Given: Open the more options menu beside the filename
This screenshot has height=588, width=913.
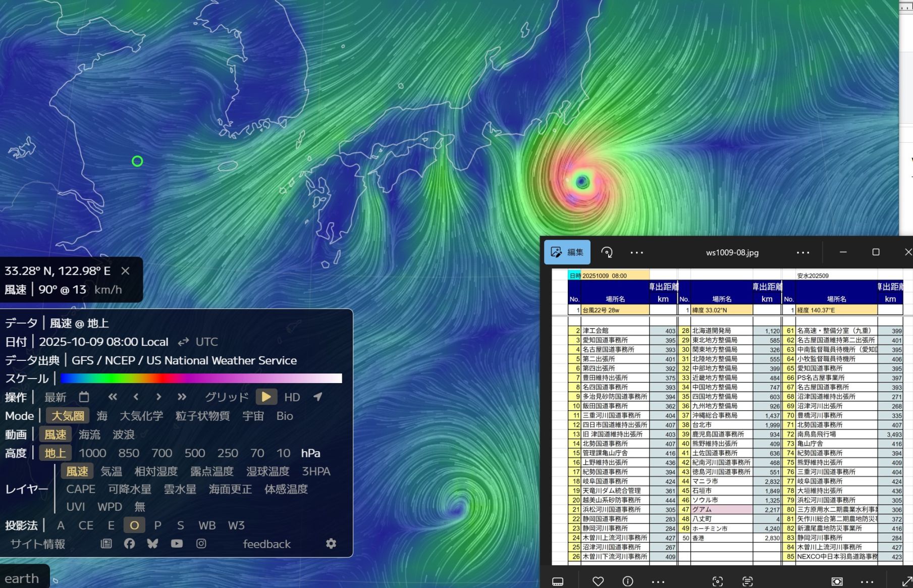Looking at the screenshot, I should click(x=803, y=252).
